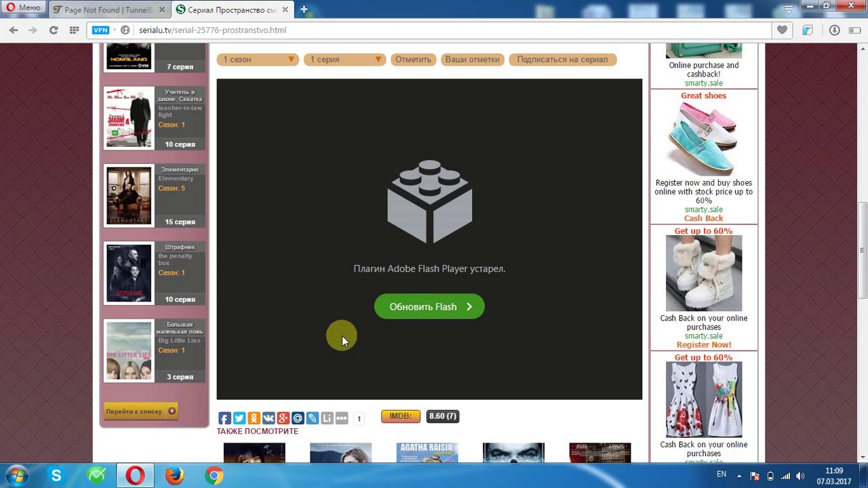The image size is (868, 488).
Task: Click the Flash plugin brick icon
Action: click(429, 201)
